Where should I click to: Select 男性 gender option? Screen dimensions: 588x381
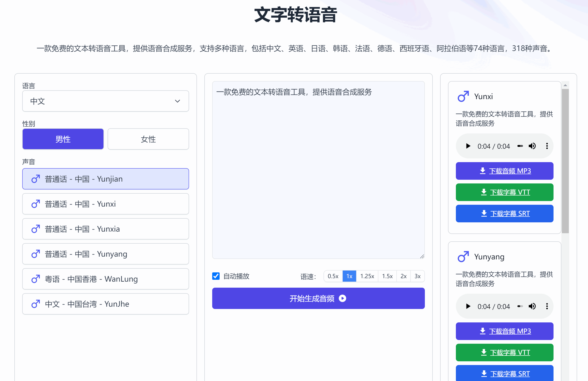[63, 139]
